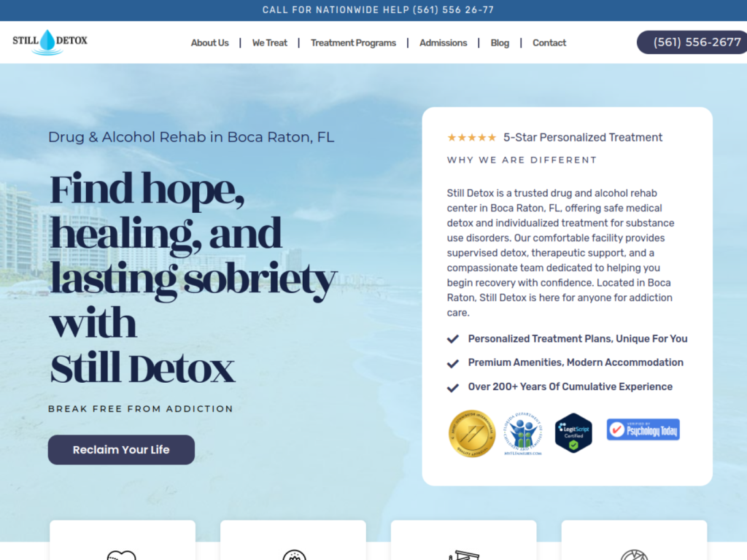Click the (561) 556-2677 phone button
The image size is (747, 560).
(x=692, y=42)
